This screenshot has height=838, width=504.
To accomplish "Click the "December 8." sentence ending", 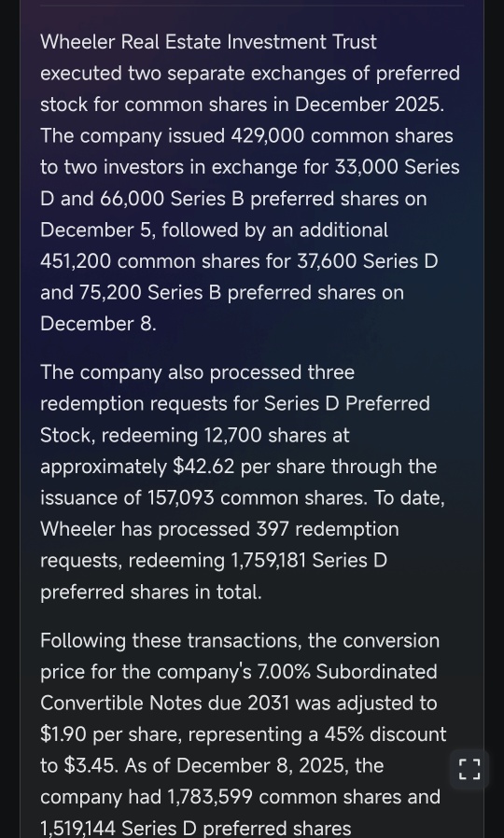I will tap(98, 324).
